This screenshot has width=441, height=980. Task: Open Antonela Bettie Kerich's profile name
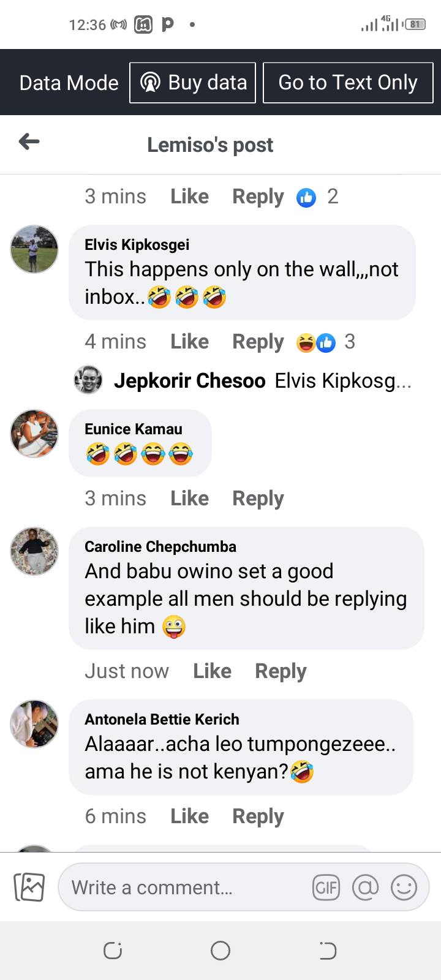tap(162, 719)
